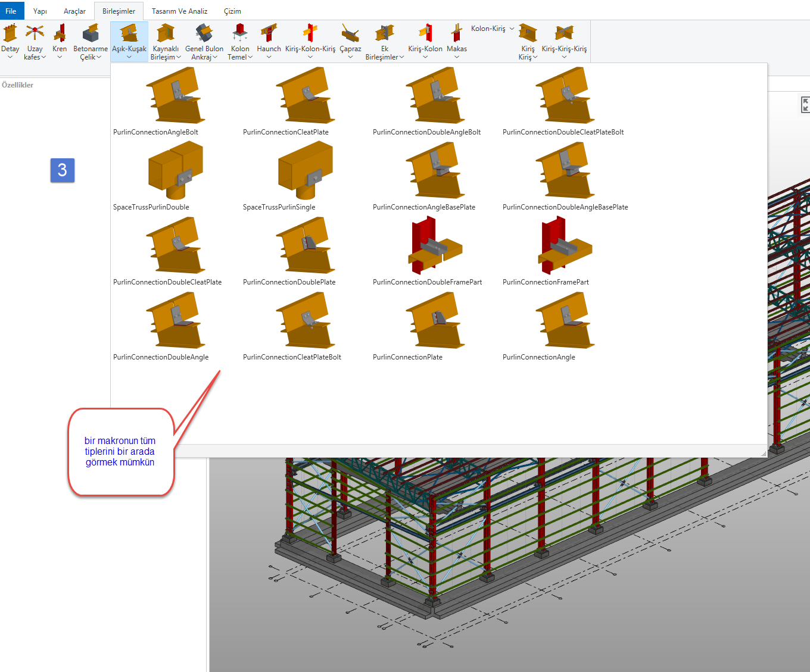Click the expand view icon at right edge
The width and height of the screenshot is (810, 672).
(x=805, y=105)
